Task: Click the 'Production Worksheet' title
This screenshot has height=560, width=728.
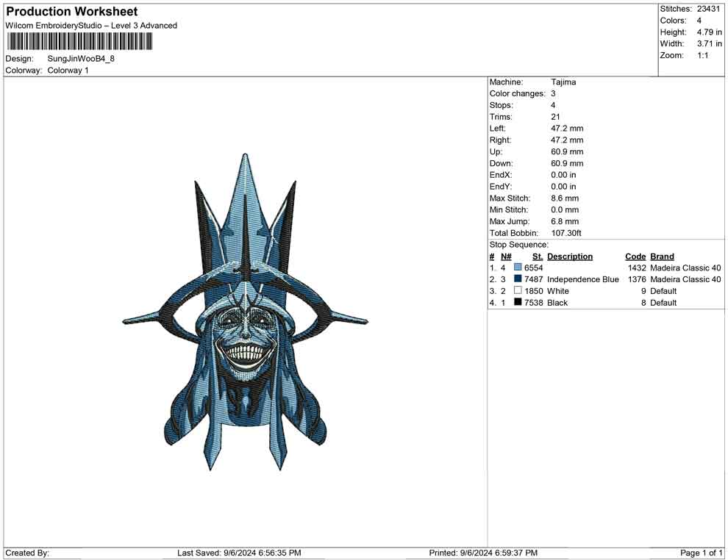Action: pos(72,12)
